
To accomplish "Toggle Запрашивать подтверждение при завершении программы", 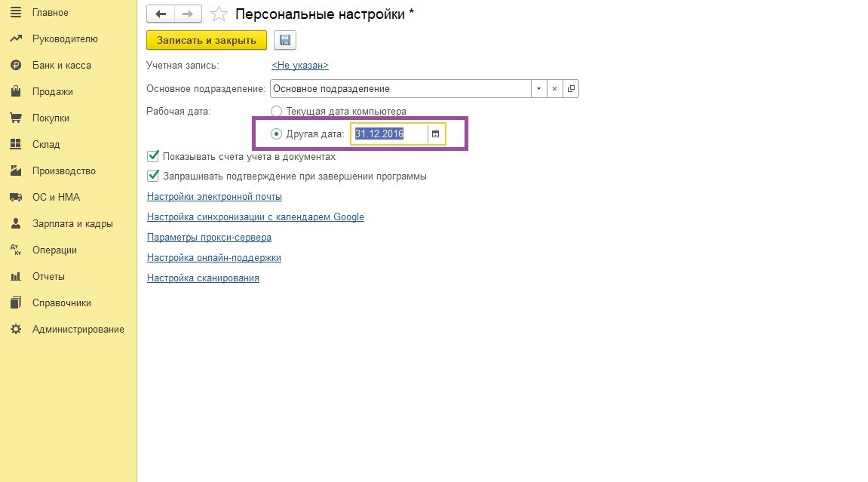I will (153, 177).
